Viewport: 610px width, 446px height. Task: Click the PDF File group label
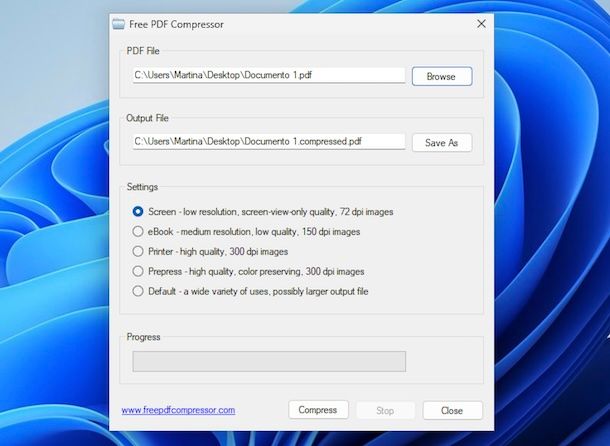click(143, 51)
